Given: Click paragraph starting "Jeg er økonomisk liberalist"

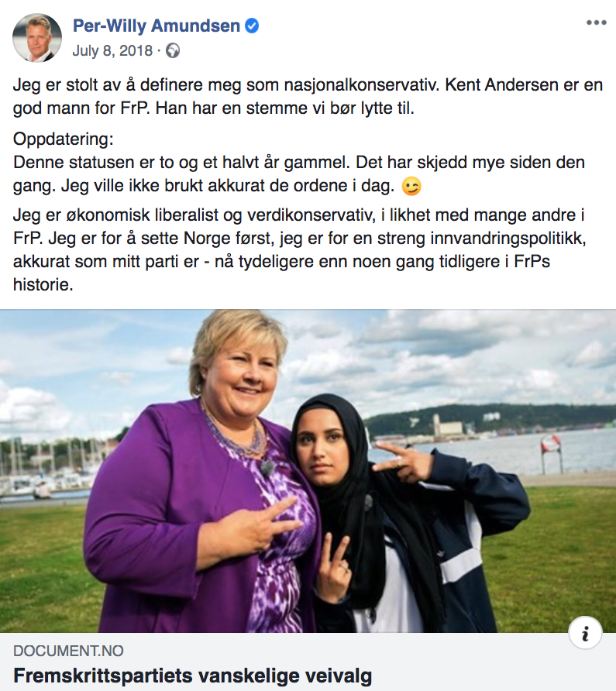Looking at the screenshot, I should [300, 250].
